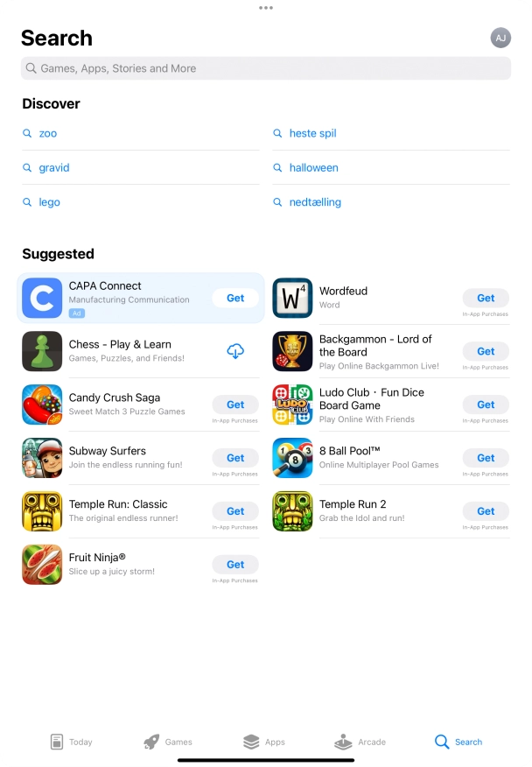Tap the cloud download icon for Chess
Screen dimensions: 532x767
coord(235,351)
